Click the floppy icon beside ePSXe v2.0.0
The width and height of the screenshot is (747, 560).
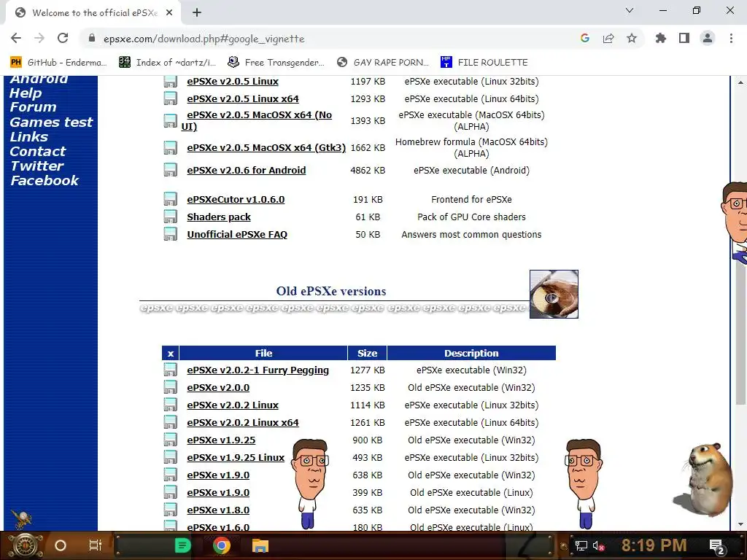(x=170, y=387)
